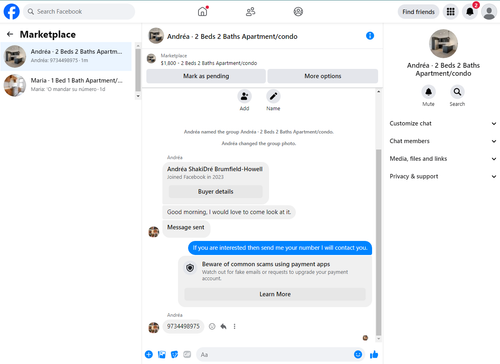Open conversation information icon

(370, 36)
